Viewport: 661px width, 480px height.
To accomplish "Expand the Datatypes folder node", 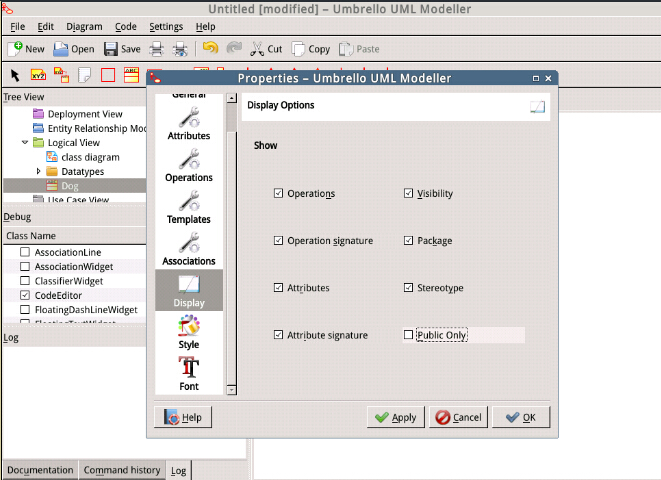I will point(38,171).
